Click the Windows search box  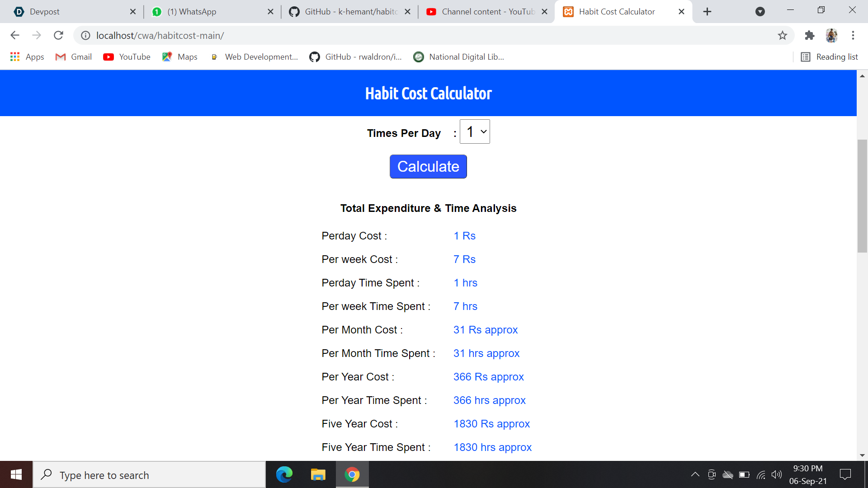[x=149, y=475]
